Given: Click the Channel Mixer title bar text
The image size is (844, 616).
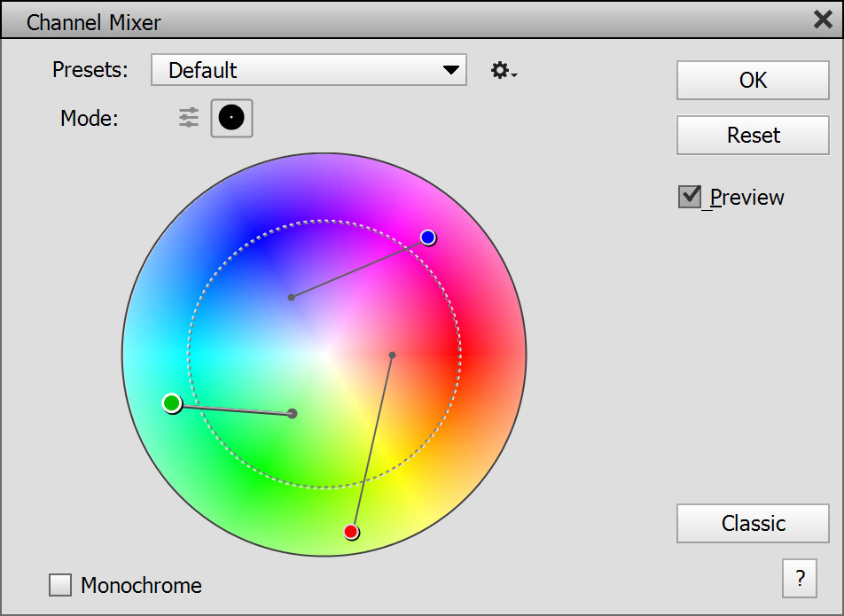Looking at the screenshot, I should click(x=94, y=21).
